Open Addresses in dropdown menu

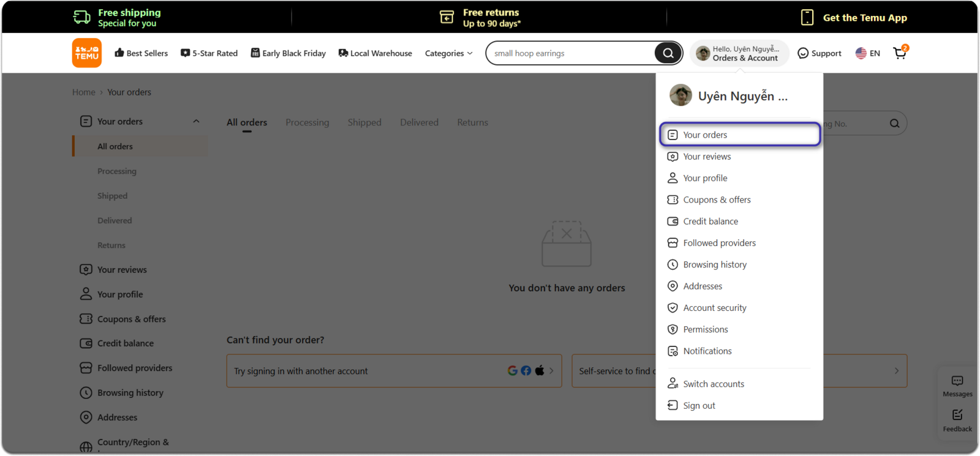coord(740,286)
